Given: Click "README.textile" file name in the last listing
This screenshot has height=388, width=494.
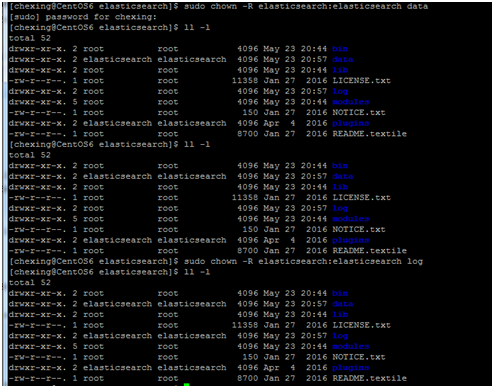Looking at the screenshot, I should 369,379.
